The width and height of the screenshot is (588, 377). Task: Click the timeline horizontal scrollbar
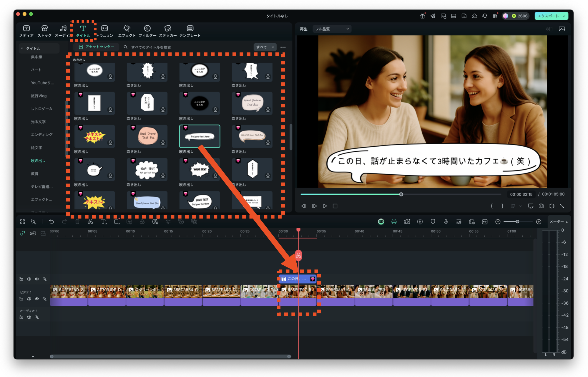click(170, 356)
